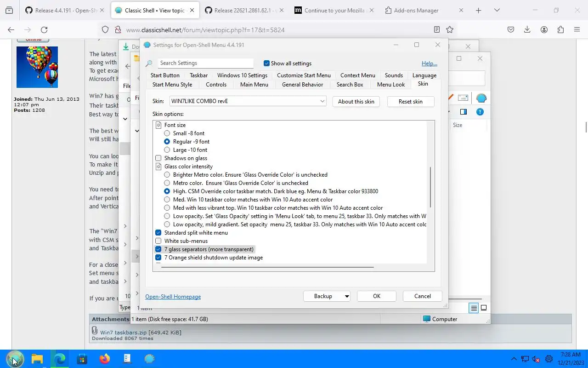Cancel the Open-Shell settings dialog
This screenshot has width=588, height=368.
(x=423, y=296)
